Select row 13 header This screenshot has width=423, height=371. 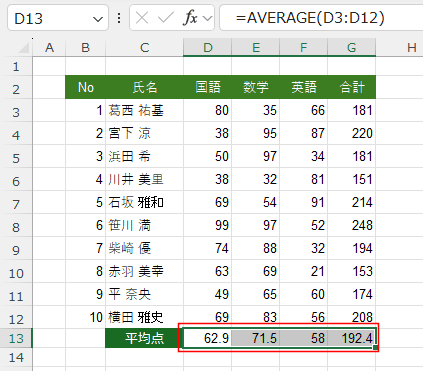(16, 338)
